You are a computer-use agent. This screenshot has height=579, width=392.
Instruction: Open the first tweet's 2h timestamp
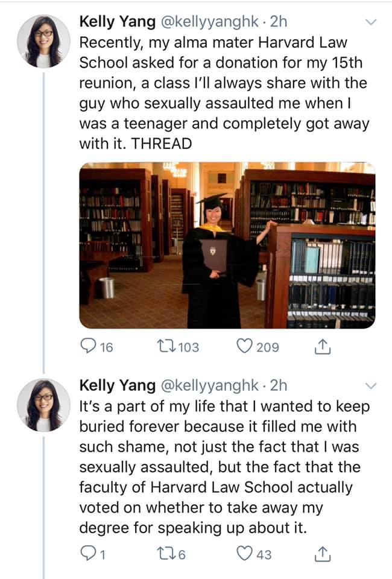pos(279,22)
